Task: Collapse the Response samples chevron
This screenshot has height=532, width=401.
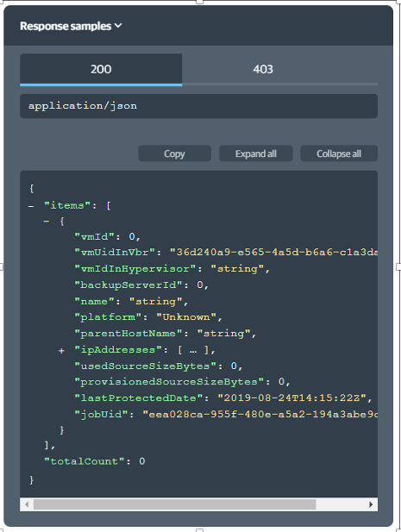Action: [118, 26]
